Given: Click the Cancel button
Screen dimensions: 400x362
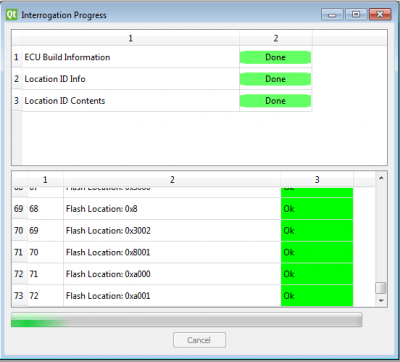Looking at the screenshot, I should click(x=199, y=340).
